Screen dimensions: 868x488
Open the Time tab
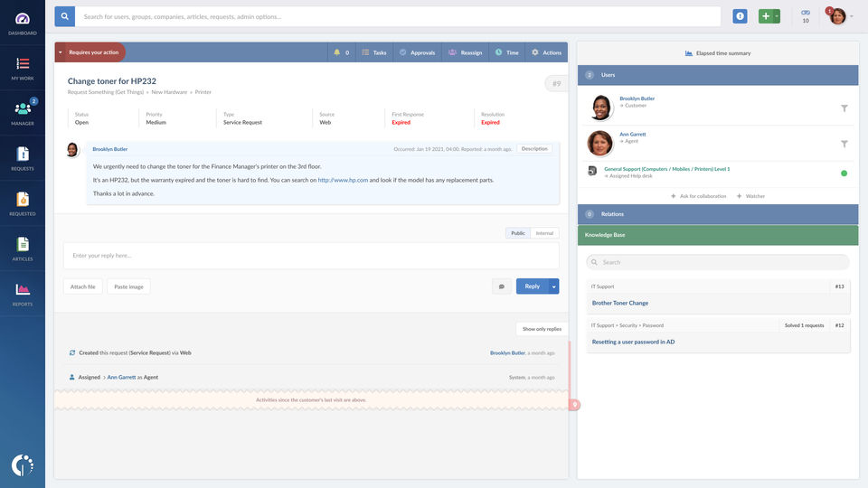[x=506, y=52]
